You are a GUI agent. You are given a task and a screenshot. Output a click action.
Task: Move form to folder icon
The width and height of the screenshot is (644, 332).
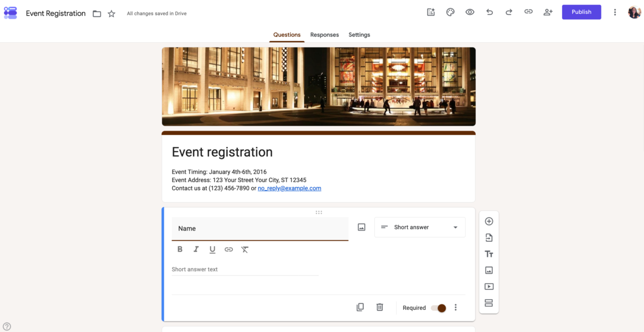click(97, 14)
